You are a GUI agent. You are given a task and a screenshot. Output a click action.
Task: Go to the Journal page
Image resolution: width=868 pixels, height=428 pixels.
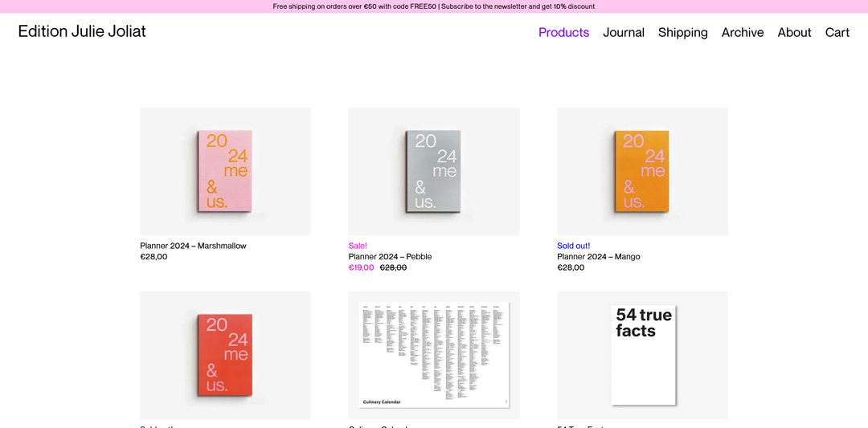624,32
